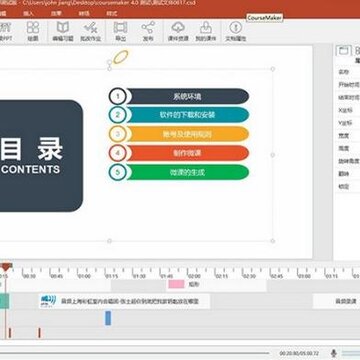Click the microphone record icon
Image resolution: width=360 pixels, height=360 pixels.
click(x=333, y=353)
